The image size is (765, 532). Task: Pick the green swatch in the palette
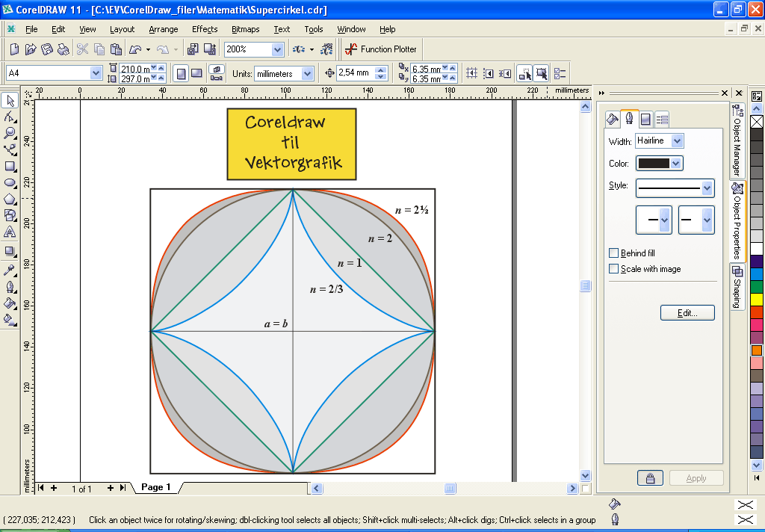click(757, 286)
